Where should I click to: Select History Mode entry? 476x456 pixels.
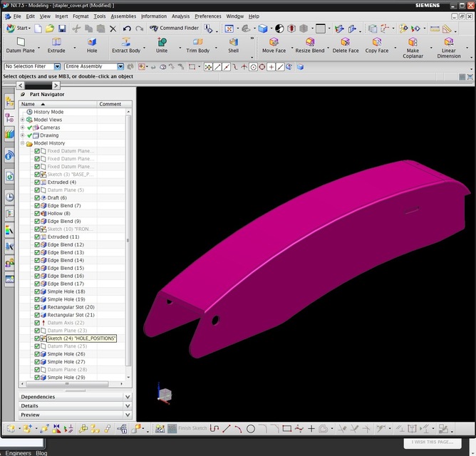pos(48,112)
